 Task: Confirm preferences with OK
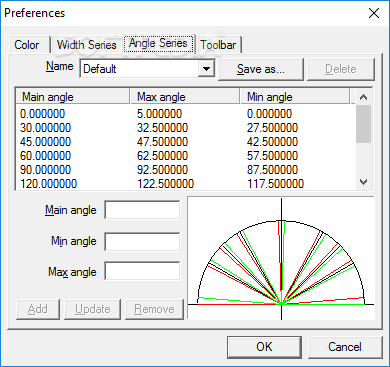point(264,347)
